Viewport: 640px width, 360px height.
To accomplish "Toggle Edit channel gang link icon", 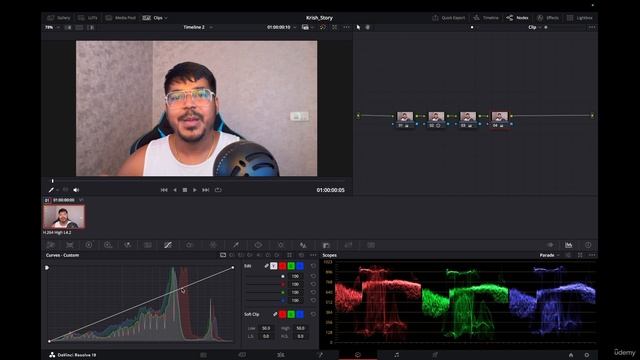I will pyautogui.click(x=266, y=266).
